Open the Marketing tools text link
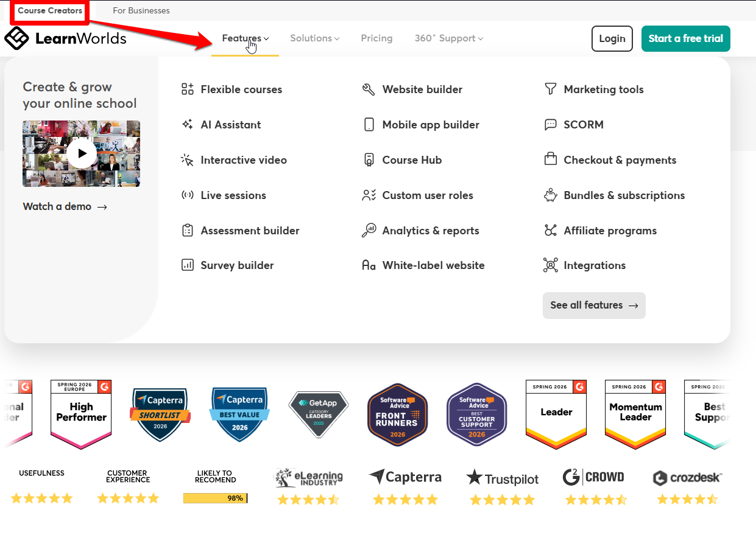This screenshot has width=756, height=549. [x=604, y=89]
